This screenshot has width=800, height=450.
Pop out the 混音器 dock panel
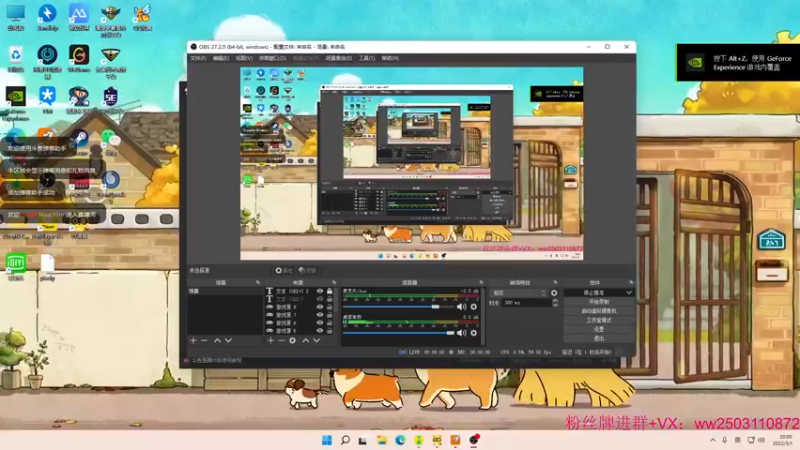click(481, 282)
